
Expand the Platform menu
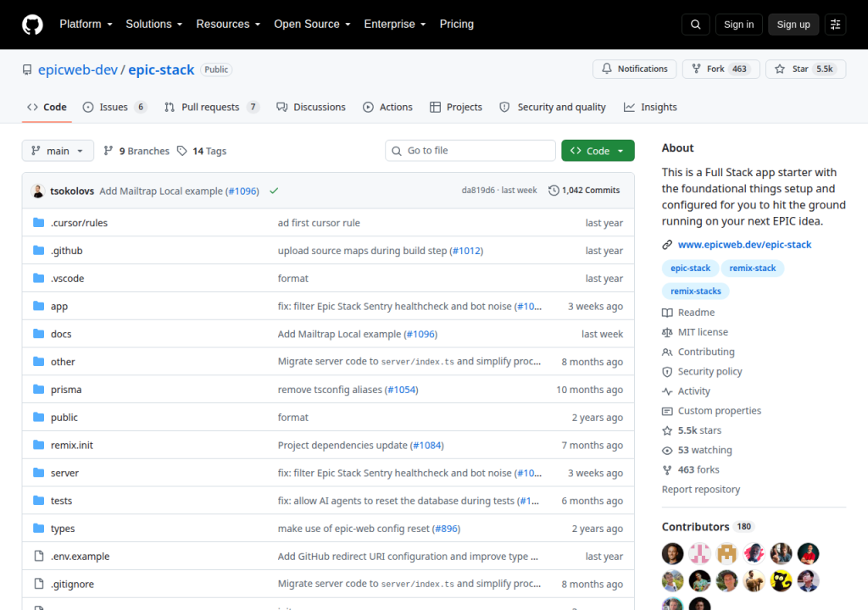(x=86, y=25)
